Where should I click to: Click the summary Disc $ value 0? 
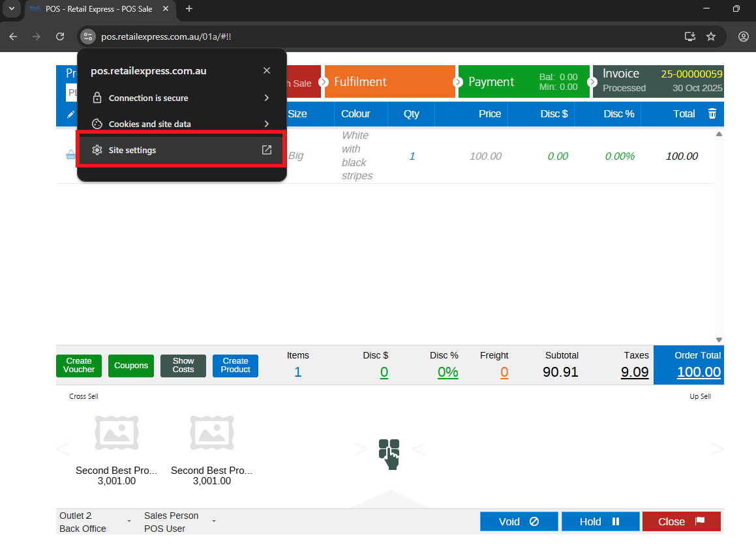coord(384,372)
